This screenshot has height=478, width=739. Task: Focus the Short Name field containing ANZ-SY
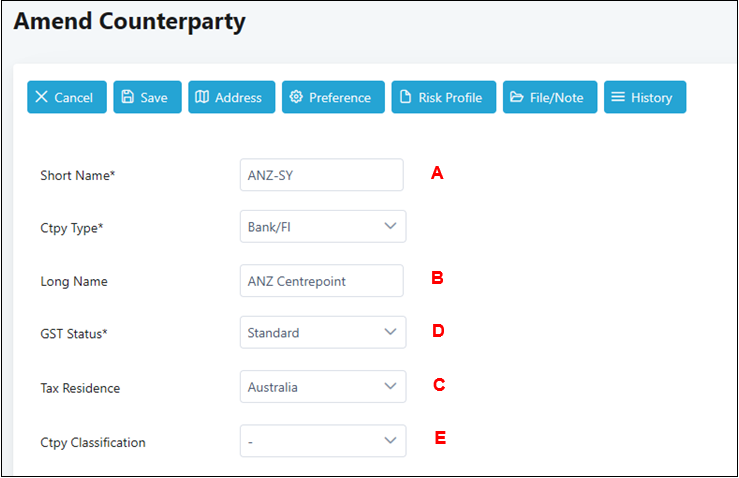[x=321, y=175]
